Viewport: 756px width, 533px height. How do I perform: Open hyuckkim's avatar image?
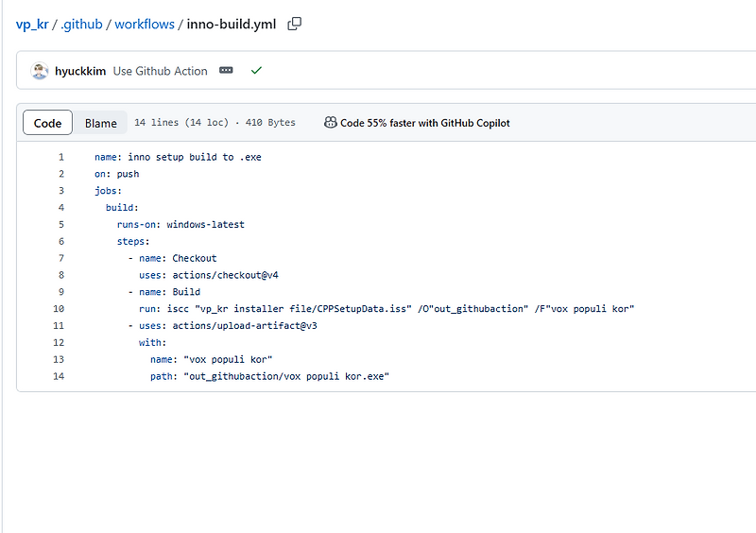(40, 71)
